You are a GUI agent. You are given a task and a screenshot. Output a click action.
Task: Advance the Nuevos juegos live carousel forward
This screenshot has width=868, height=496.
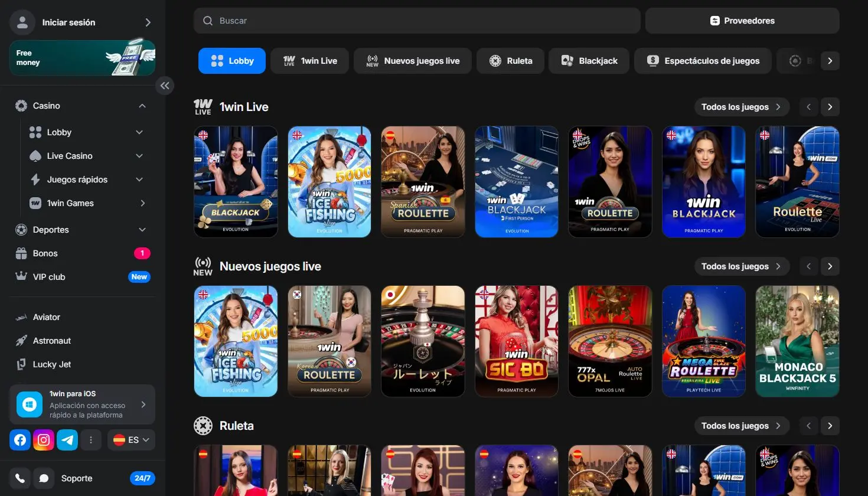(830, 266)
